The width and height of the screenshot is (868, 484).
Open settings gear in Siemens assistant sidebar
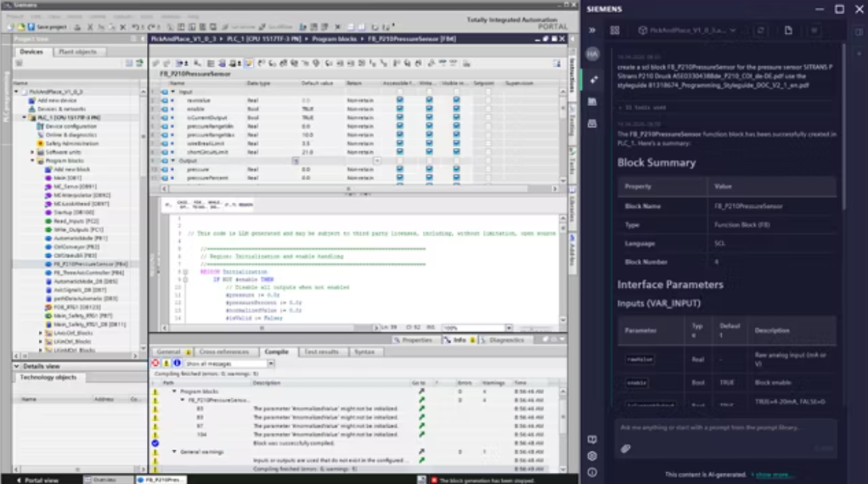pyautogui.click(x=592, y=456)
